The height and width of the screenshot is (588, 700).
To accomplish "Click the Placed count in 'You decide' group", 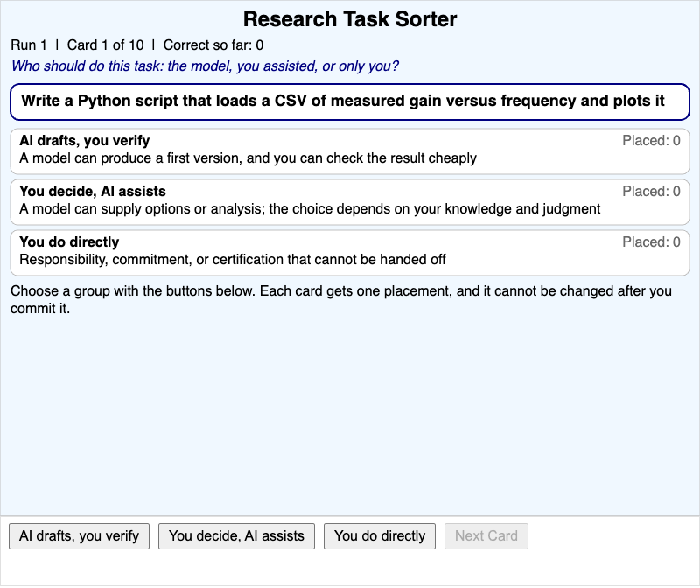I will coord(651,191).
